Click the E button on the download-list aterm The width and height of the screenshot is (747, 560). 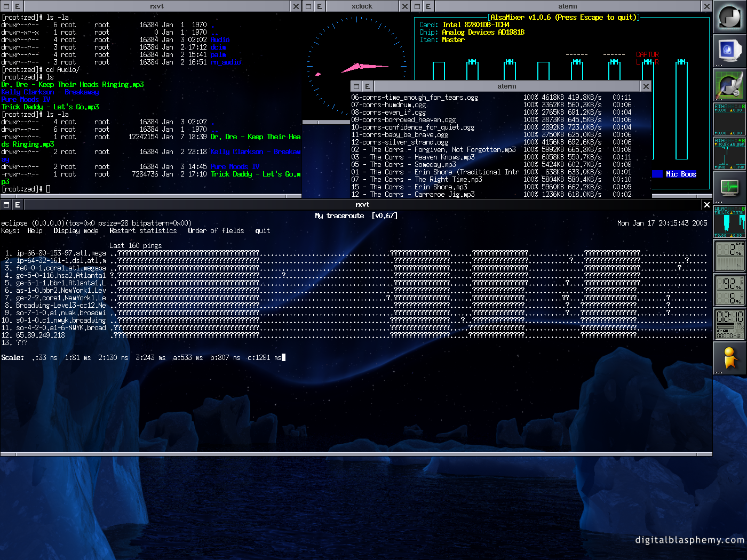pyautogui.click(x=368, y=86)
